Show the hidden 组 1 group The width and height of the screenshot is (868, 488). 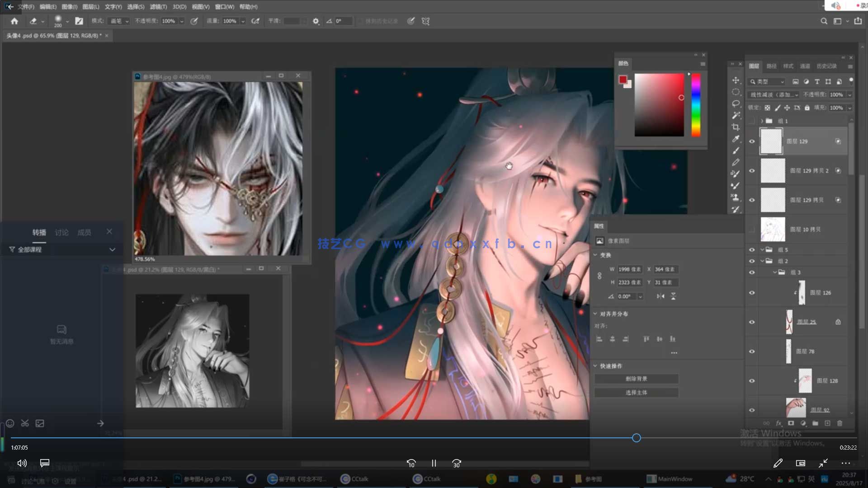pyautogui.click(x=752, y=121)
